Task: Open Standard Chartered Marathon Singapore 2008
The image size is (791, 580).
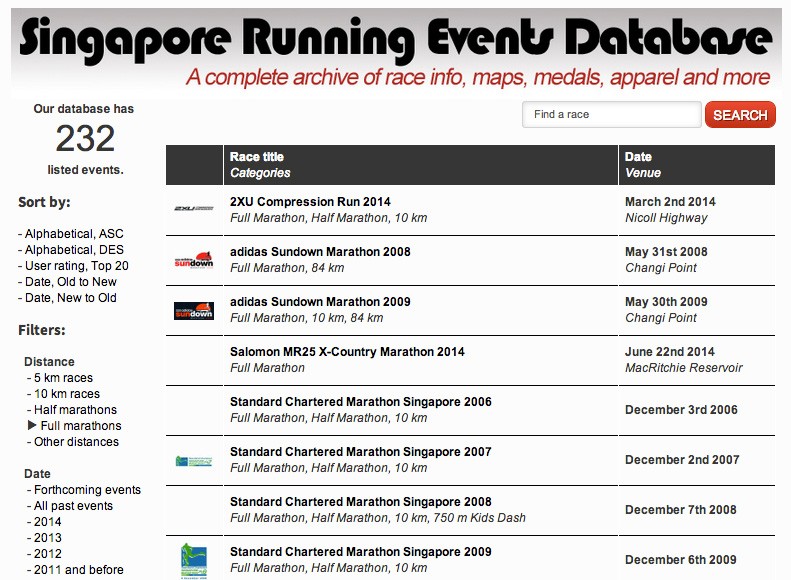Action: pos(361,502)
